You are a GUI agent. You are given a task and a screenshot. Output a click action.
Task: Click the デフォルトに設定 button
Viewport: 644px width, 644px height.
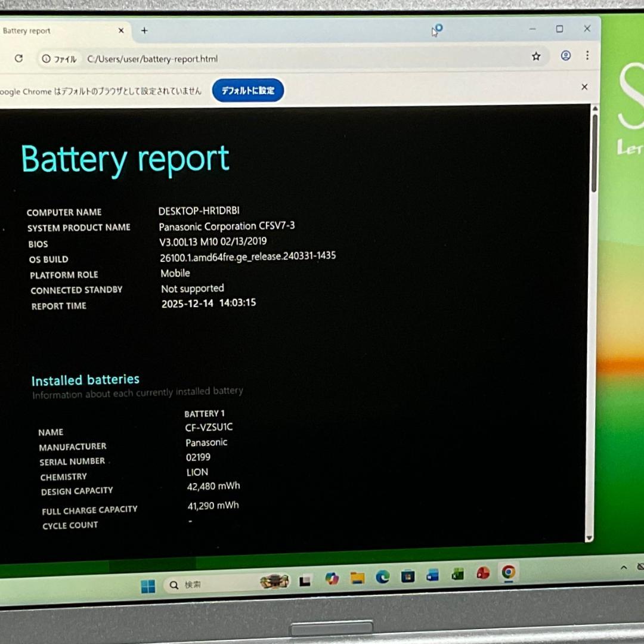pos(247,90)
